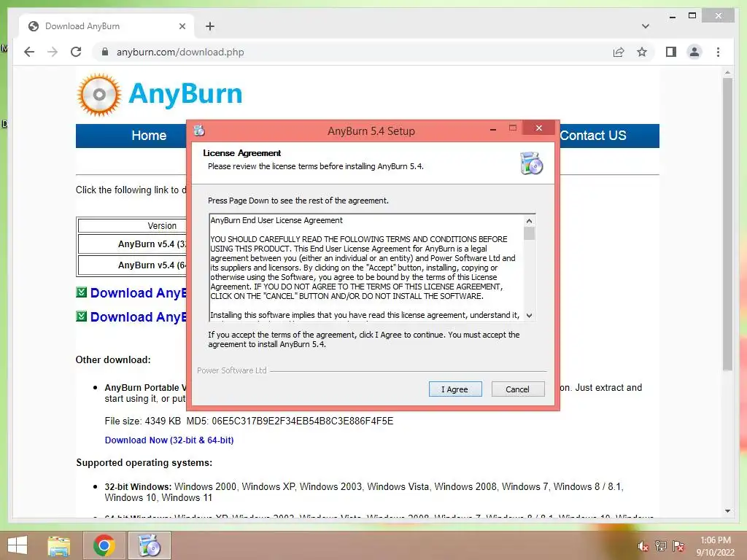
Task: Select the AnyBurn v5.4 32-bit table cell
Action: pos(133,244)
